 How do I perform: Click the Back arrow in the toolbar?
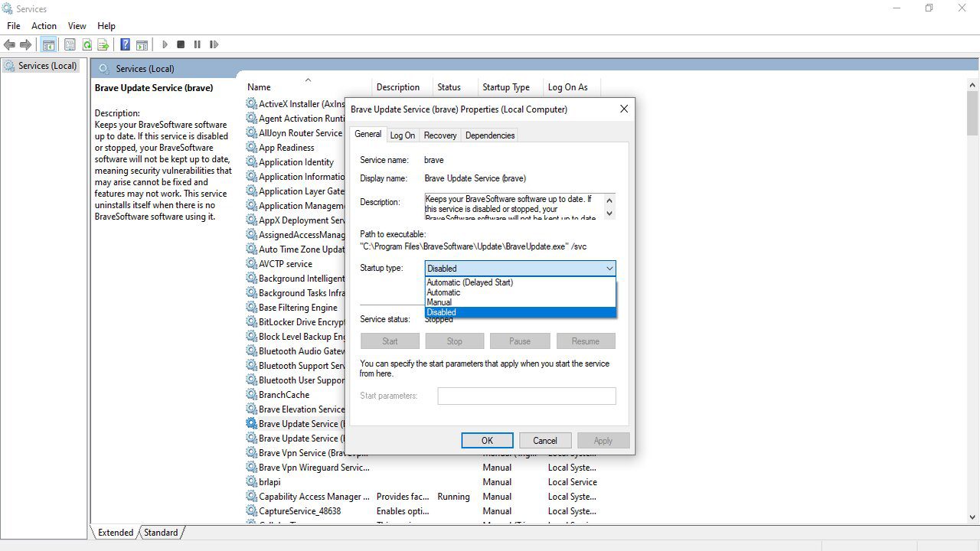click(10, 45)
